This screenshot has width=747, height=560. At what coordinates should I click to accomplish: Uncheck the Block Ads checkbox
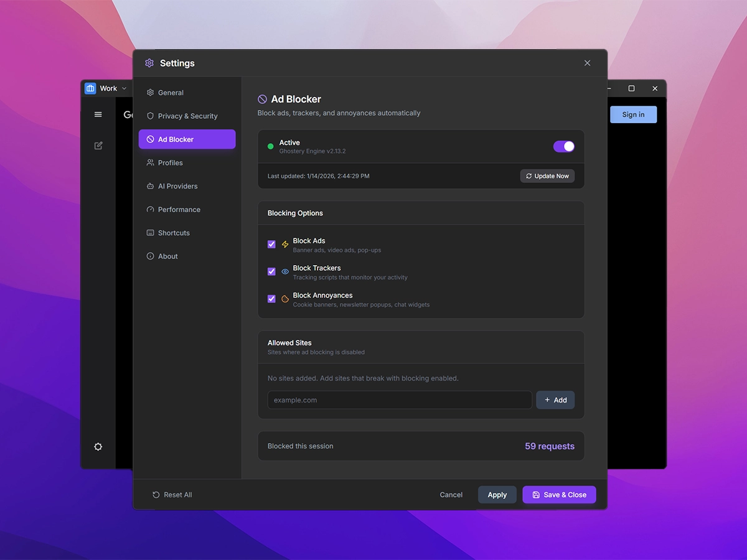(271, 245)
